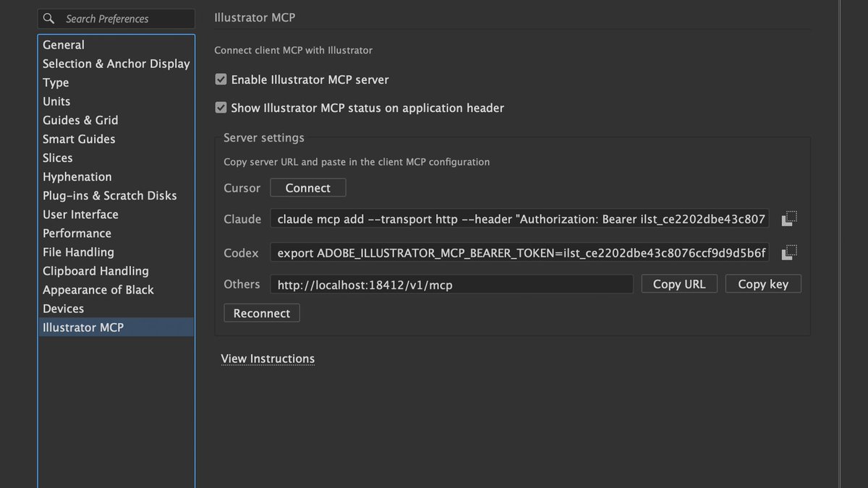Select Illustrator MCP category
868x488 pixels.
pos(116,327)
